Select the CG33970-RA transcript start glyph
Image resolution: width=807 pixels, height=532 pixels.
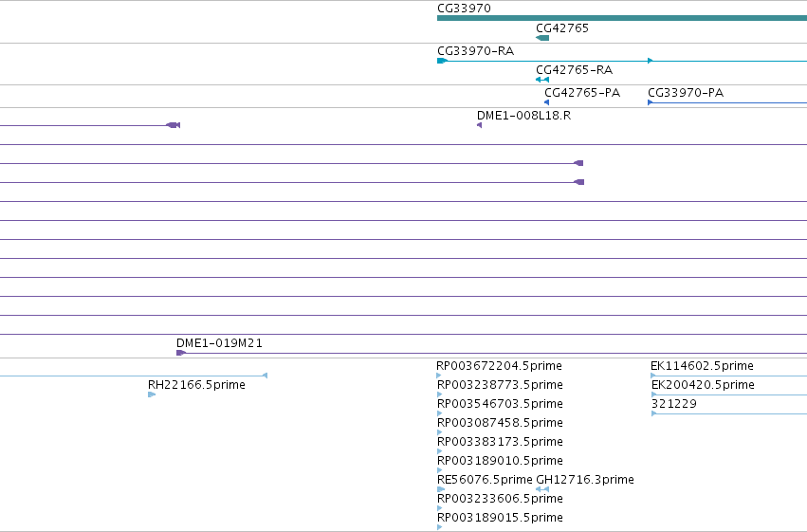point(442,61)
